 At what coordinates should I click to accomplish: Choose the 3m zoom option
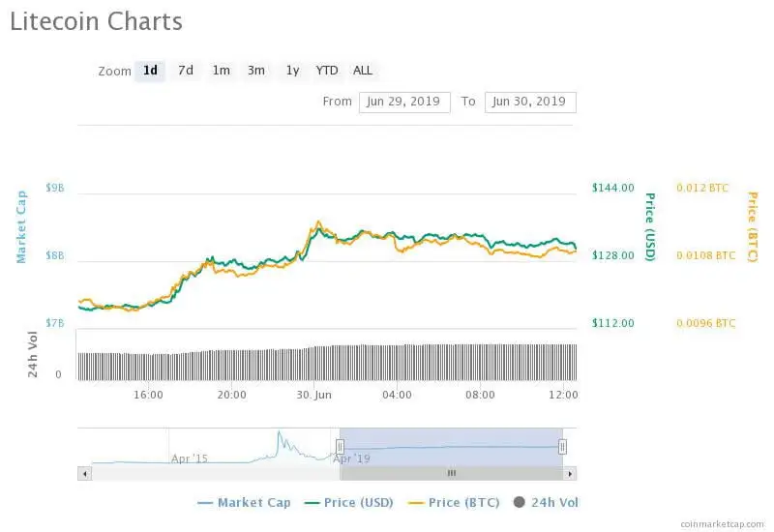point(256,71)
